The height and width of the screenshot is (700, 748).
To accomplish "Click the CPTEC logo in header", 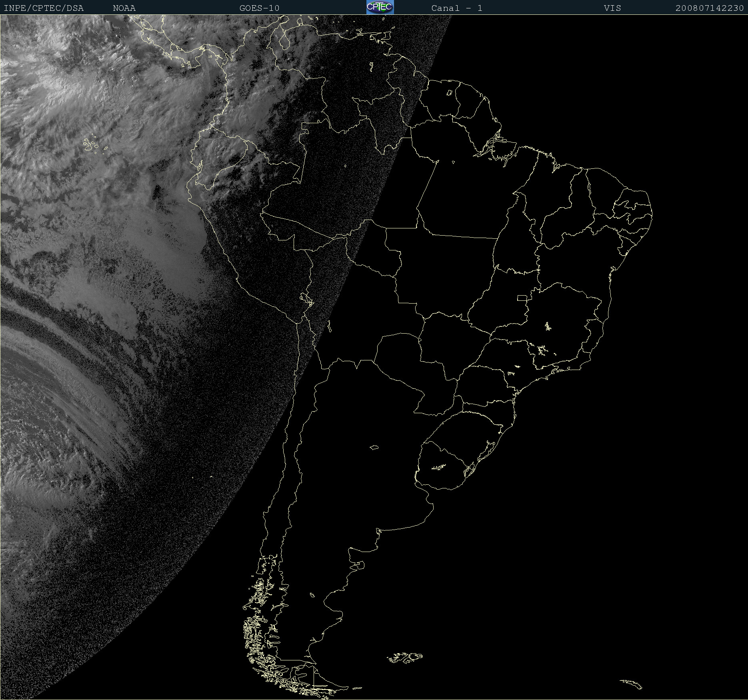I will (380, 7).
